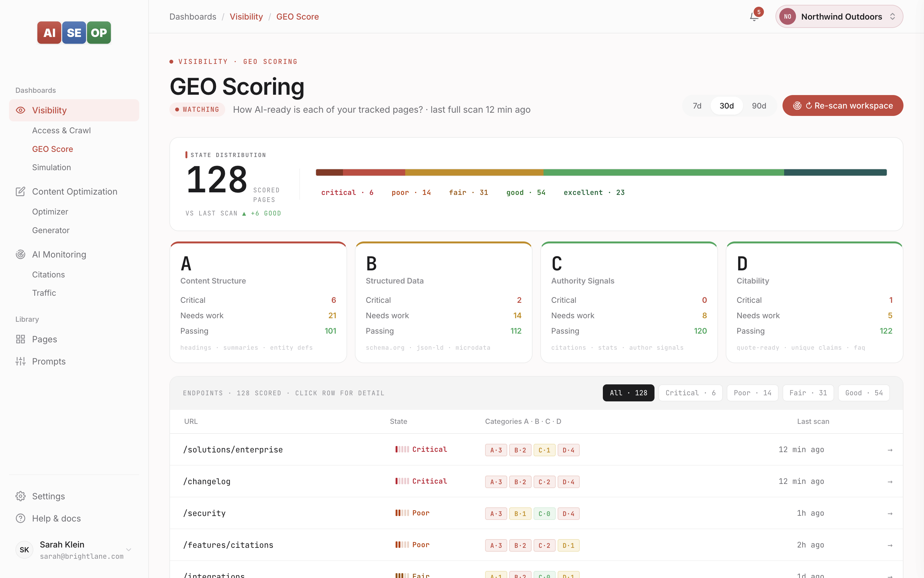The image size is (924, 578).
Task: Click the Last scan column header
Action: click(x=813, y=421)
